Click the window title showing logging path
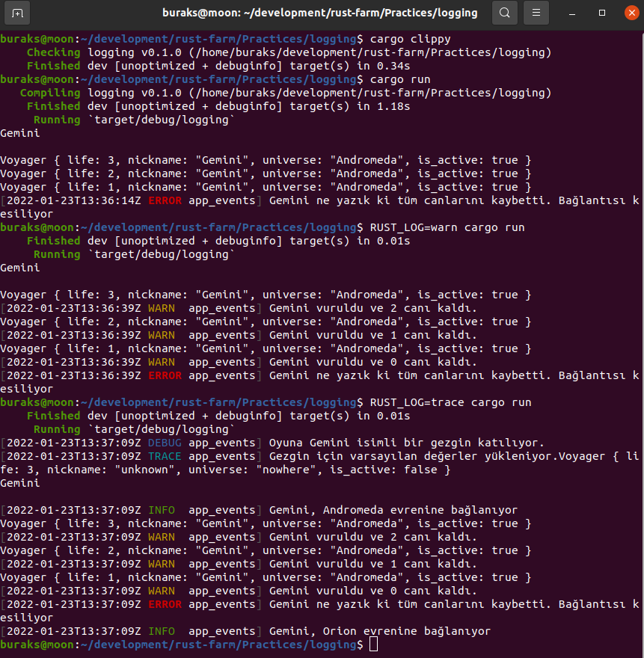 [322, 13]
